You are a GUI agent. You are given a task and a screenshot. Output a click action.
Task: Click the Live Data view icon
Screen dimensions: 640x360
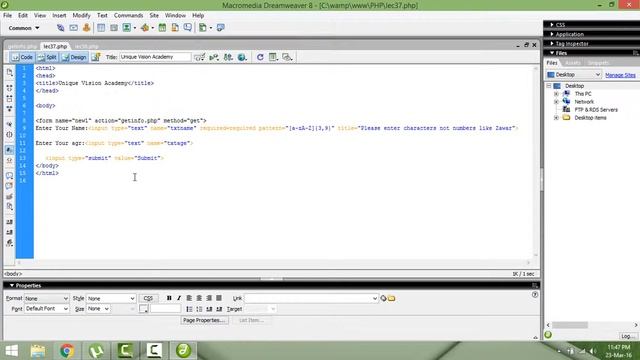point(96,57)
